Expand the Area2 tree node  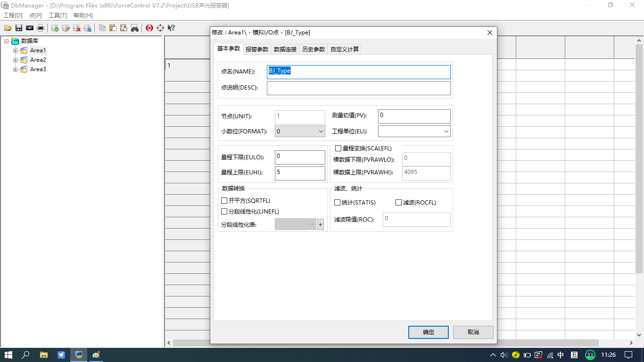click(x=16, y=60)
